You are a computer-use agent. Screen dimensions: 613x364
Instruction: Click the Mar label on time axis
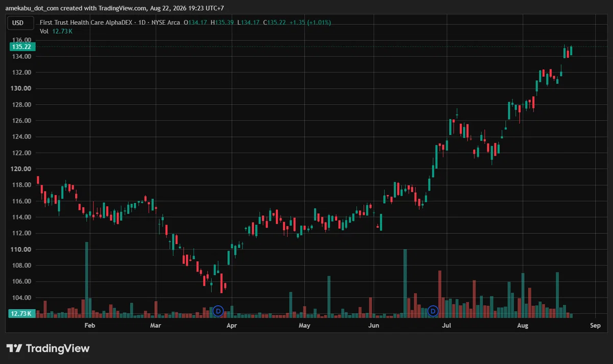pos(155,325)
